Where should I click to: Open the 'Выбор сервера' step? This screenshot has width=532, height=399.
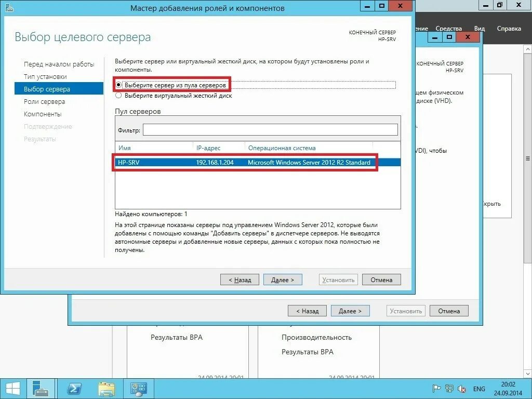[x=59, y=89]
